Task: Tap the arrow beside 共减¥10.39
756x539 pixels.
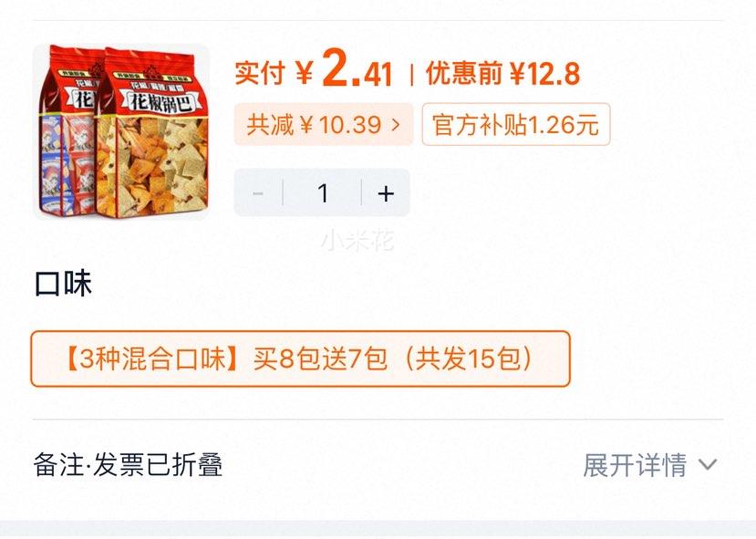Action: 396,125
